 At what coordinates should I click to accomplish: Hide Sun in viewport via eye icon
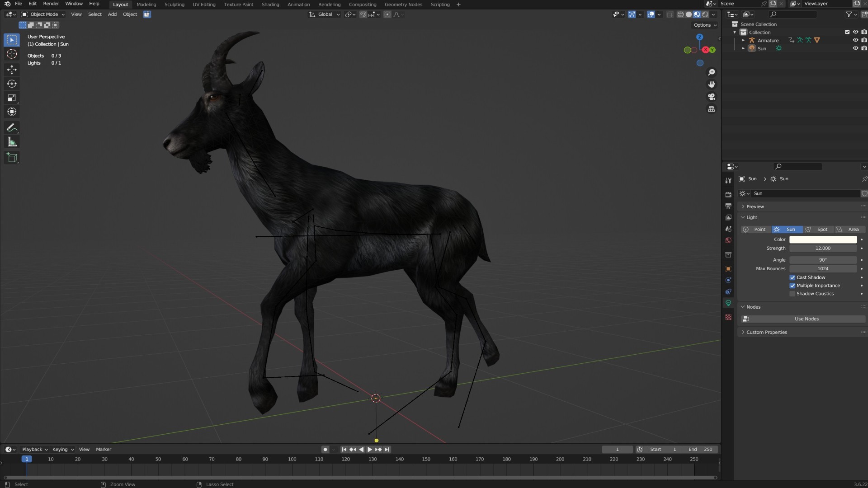[855, 48]
